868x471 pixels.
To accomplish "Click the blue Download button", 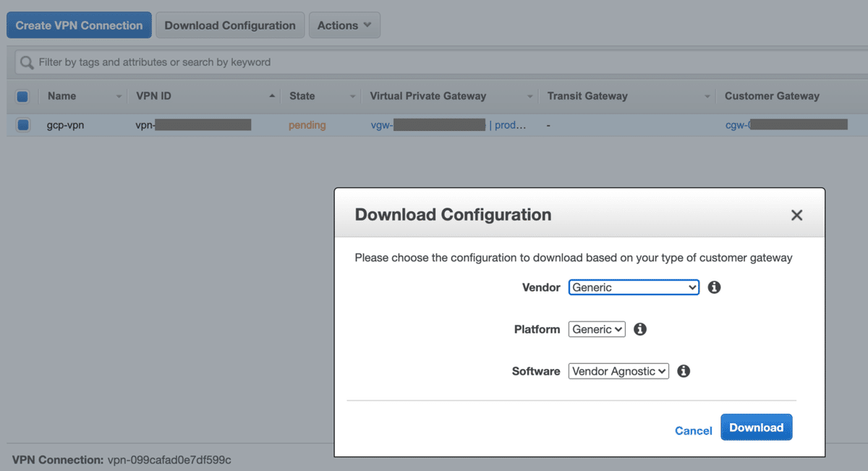I will 756,428.
